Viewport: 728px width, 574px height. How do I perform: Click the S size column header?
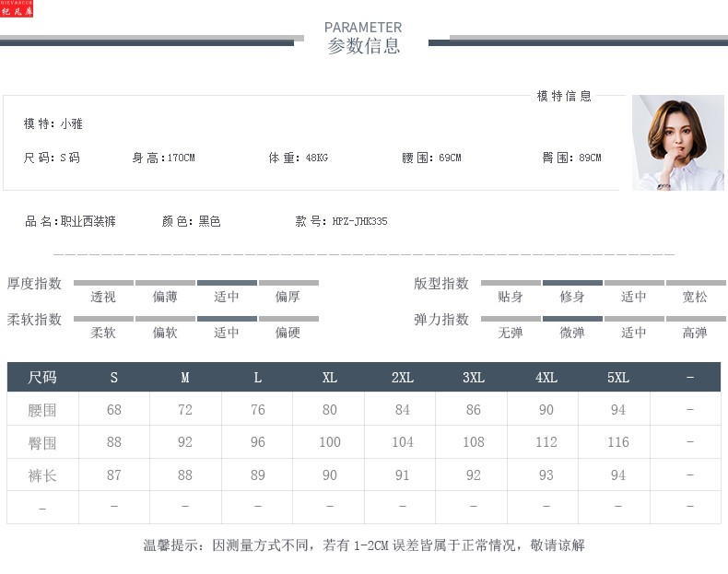coord(114,378)
